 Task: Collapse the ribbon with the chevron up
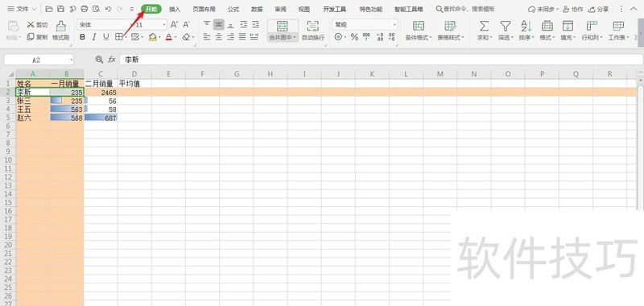633,9
